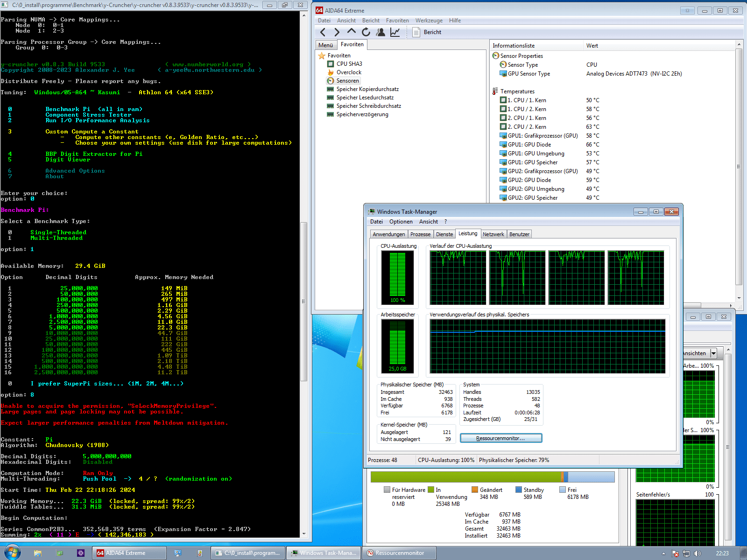Click the Sensor Properties icon
This screenshot has width=747, height=560.
(x=496, y=56)
